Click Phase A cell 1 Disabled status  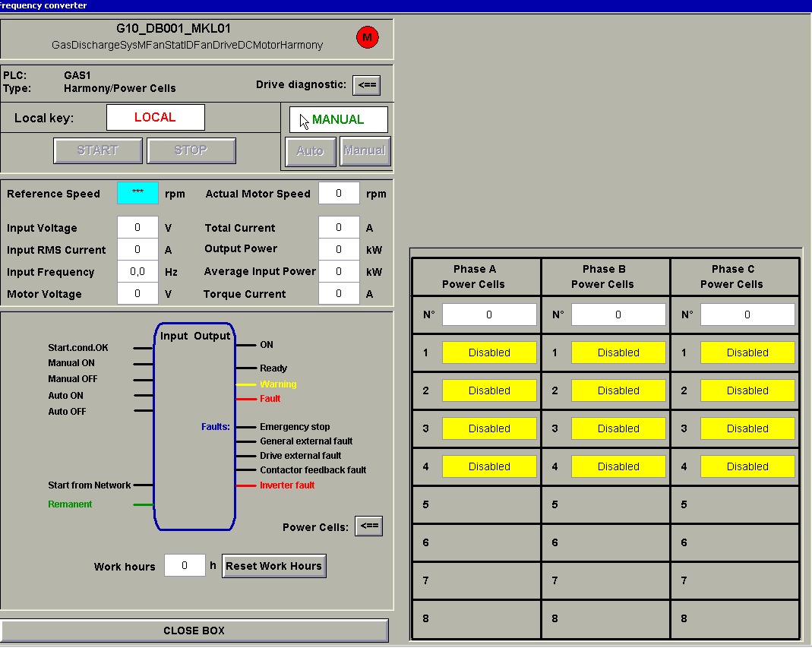click(x=489, y=352)
